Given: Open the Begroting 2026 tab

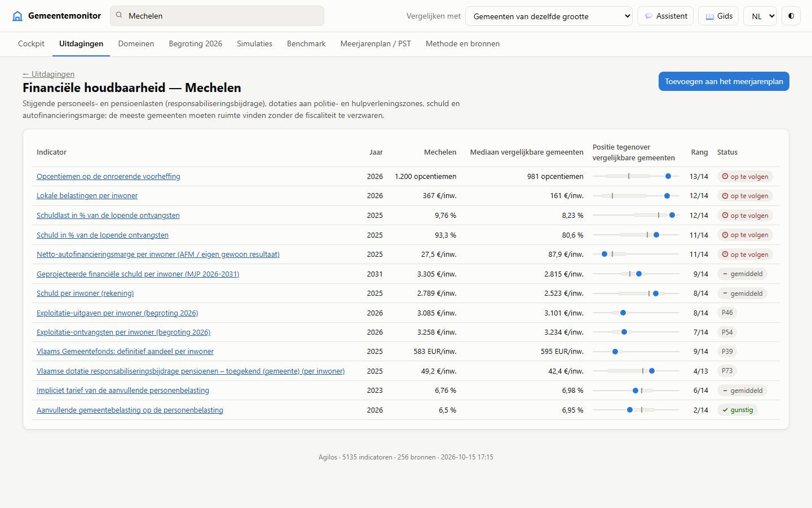Looking at the screenshot, I should point(195,43).
